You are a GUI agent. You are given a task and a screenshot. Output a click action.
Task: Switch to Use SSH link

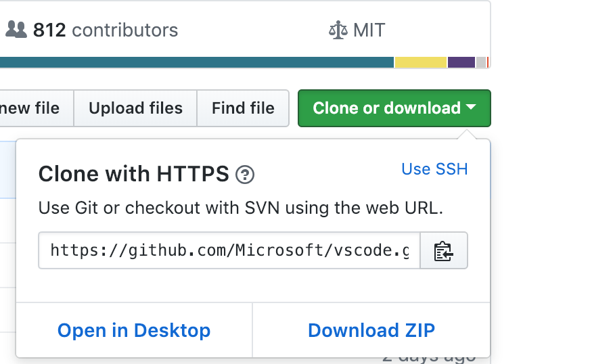434,169
